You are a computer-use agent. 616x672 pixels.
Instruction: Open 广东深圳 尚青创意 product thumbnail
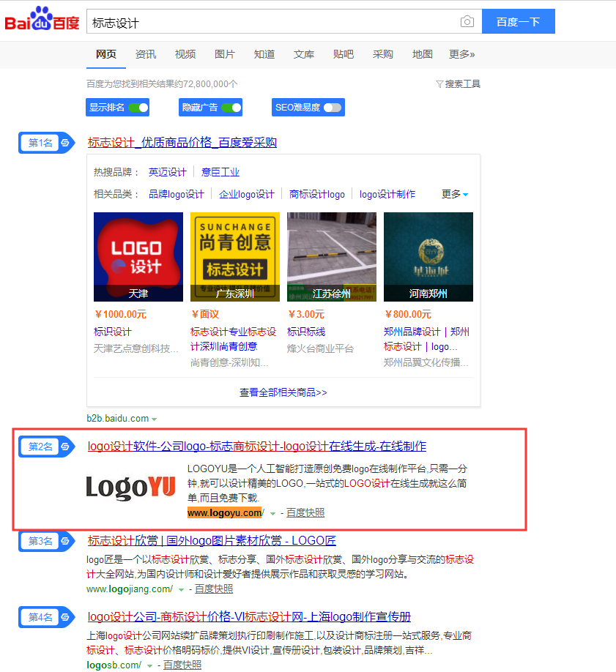(235, 257)
